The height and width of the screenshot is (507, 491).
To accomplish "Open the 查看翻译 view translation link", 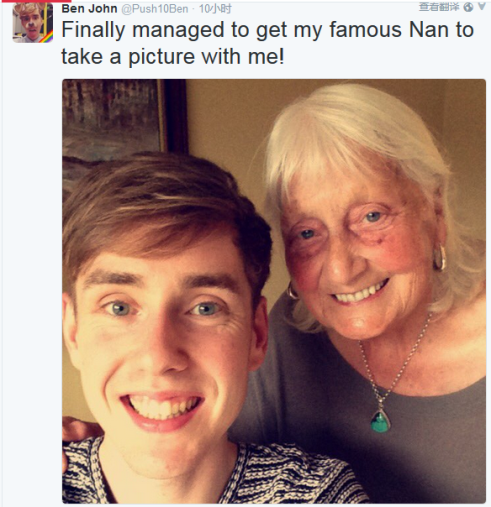I will pos(439,7).
